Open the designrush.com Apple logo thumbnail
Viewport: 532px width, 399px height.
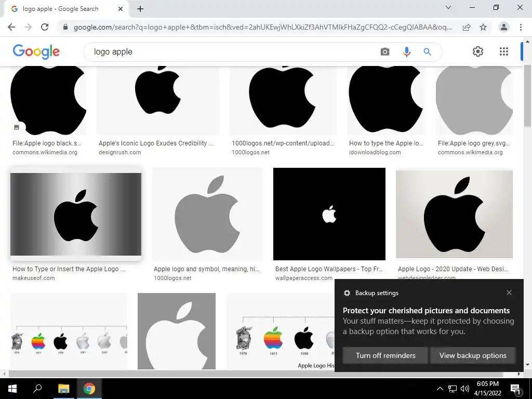(x=158, y=100)
